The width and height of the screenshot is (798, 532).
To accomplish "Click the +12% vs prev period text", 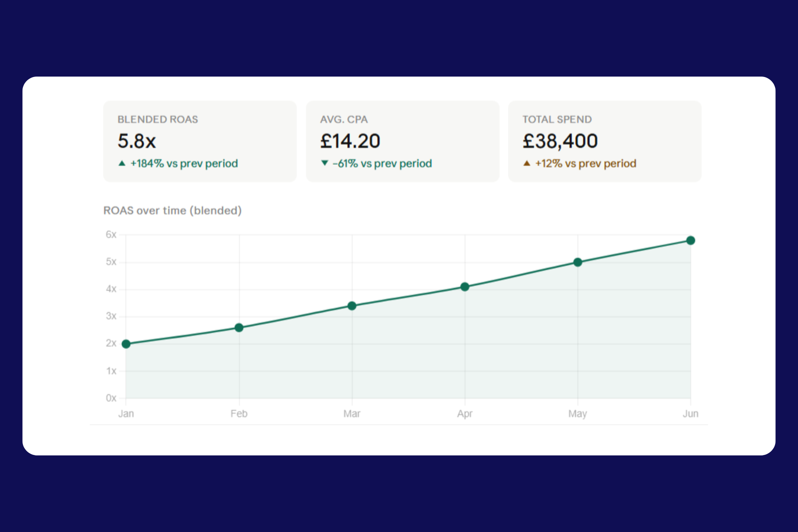I will click(x=585, y=164).
